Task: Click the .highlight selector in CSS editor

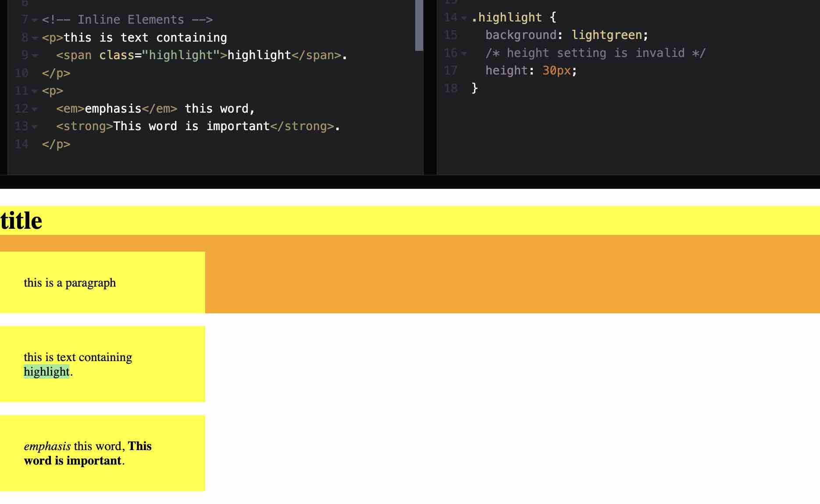Action: [507, 18]
